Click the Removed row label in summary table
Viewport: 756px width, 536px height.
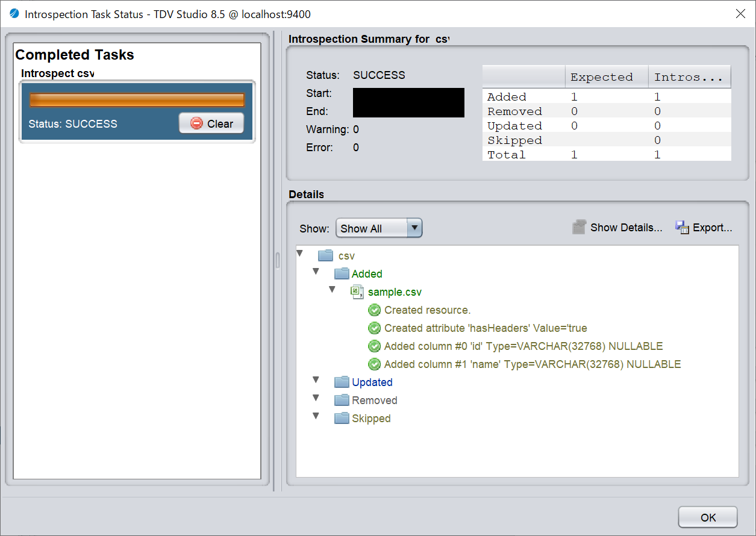[x=514, y=111]
